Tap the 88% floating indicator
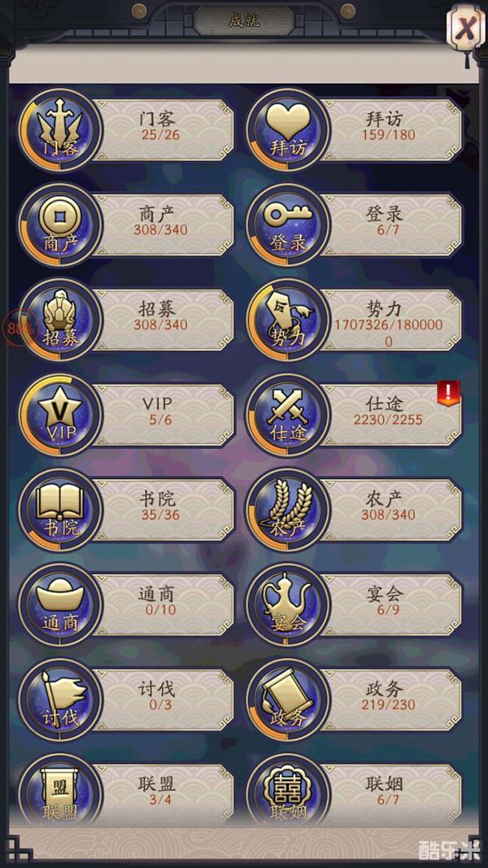 click(x=20, y=329)
